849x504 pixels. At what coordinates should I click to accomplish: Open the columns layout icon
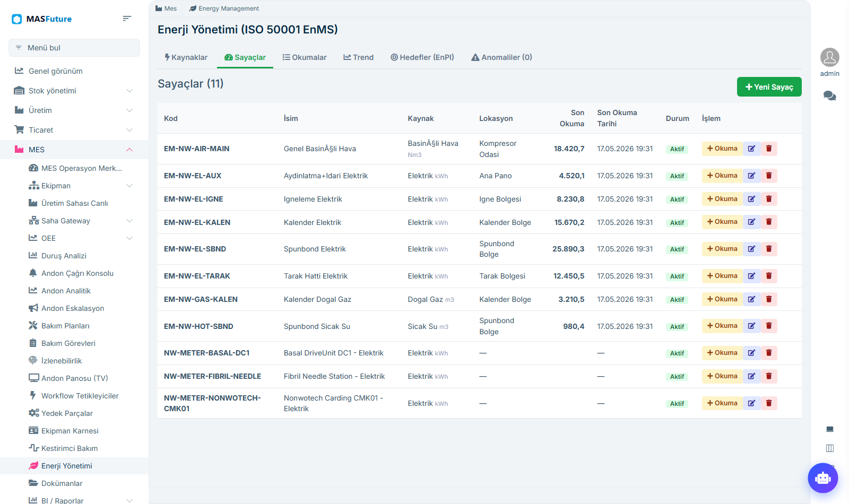pyautogui.click(x=830, y=448)
